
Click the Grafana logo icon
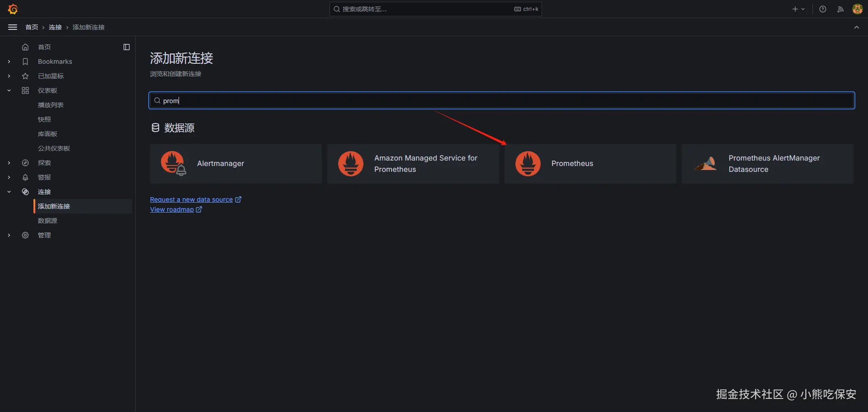tap(13, 9)
